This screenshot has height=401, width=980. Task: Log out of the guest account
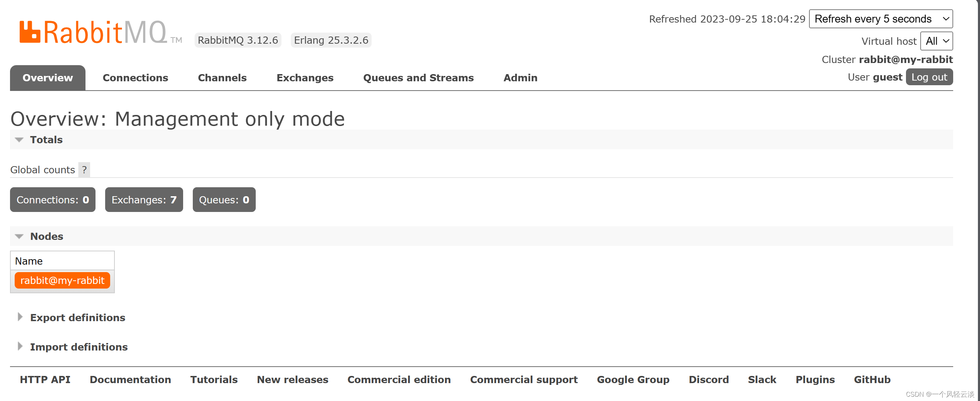(929, 77)
